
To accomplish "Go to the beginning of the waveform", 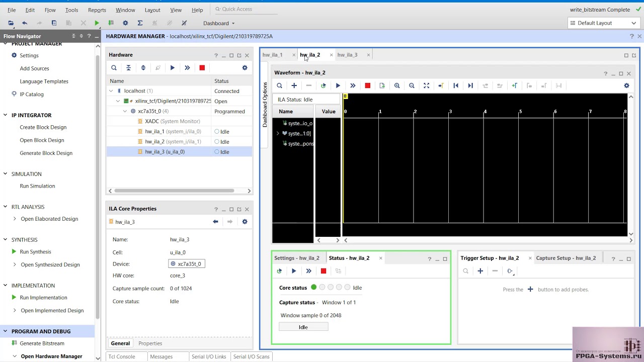I will click(456, 85).
